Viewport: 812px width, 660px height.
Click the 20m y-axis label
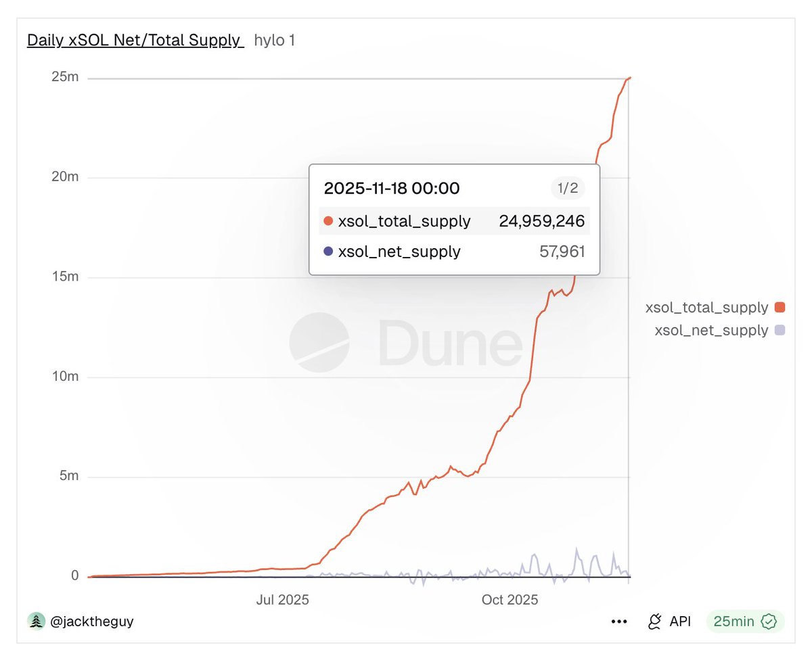click(66, 177)
